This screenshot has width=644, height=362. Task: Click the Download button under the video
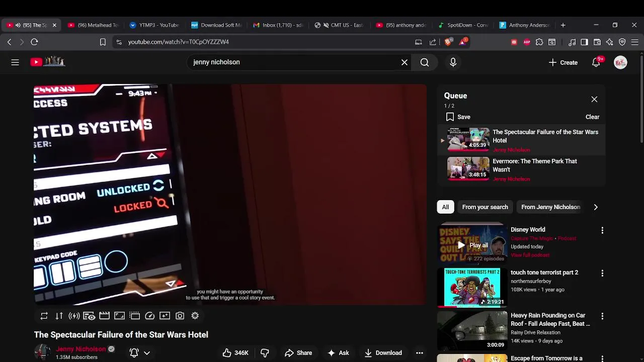click(x=383, y=353)
